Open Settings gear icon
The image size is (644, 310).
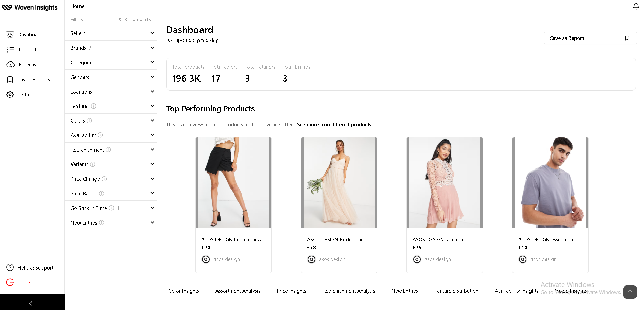pos(10,95)
